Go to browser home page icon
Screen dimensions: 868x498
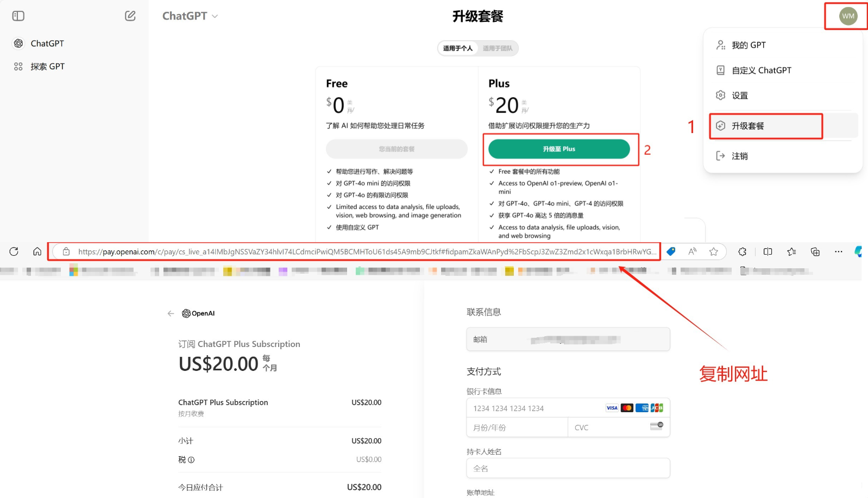pyautogui.click(x=37, y=251)
